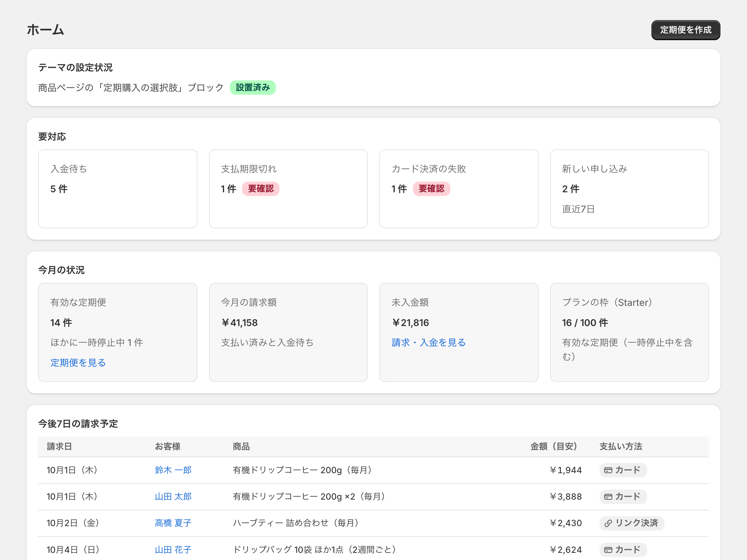747x560 pixels.
Task: Click the card icon in 山田 花子 row
Action: [x=608, y=550]
